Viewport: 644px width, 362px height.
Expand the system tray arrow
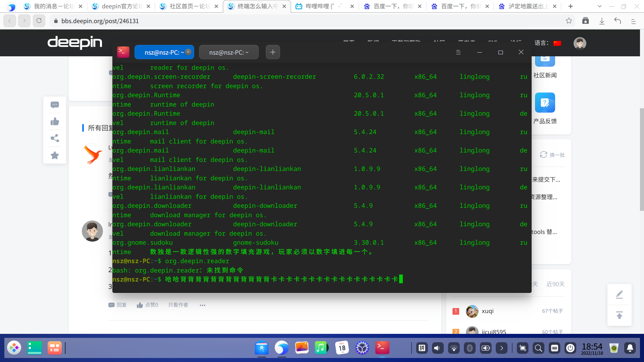point(501,348)
